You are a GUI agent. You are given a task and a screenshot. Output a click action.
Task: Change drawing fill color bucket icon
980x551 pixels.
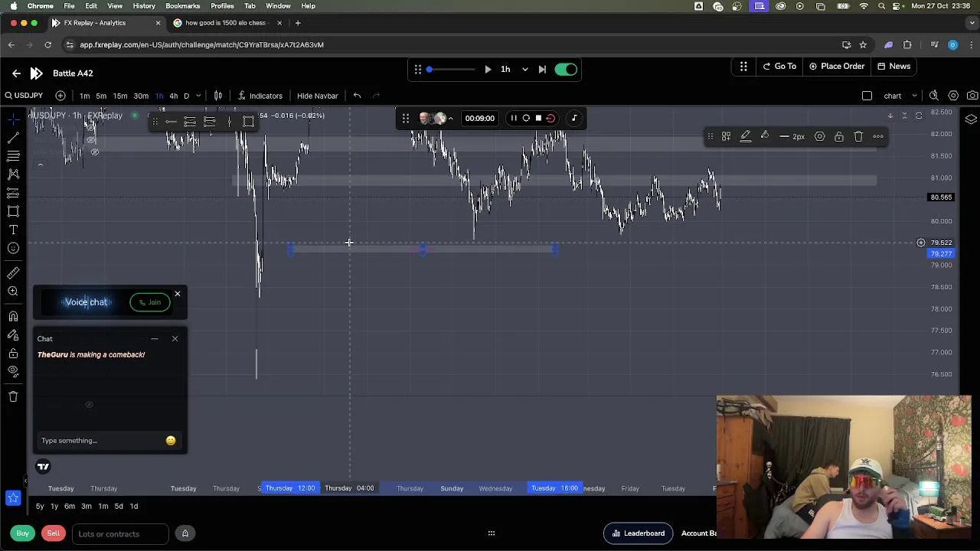(x=764, y=136)
